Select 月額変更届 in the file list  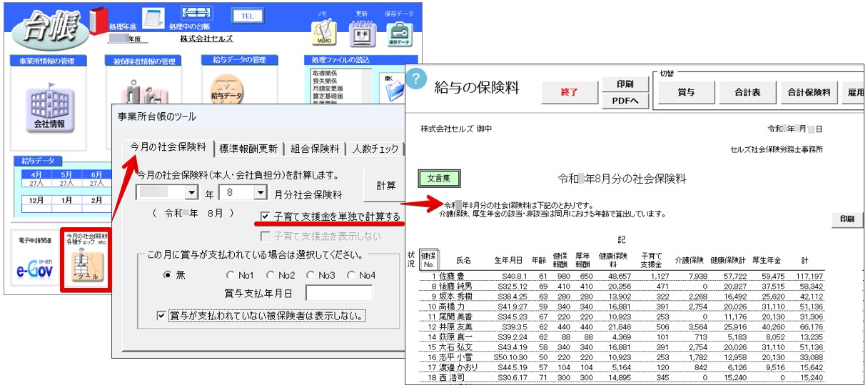coord(328,89)
